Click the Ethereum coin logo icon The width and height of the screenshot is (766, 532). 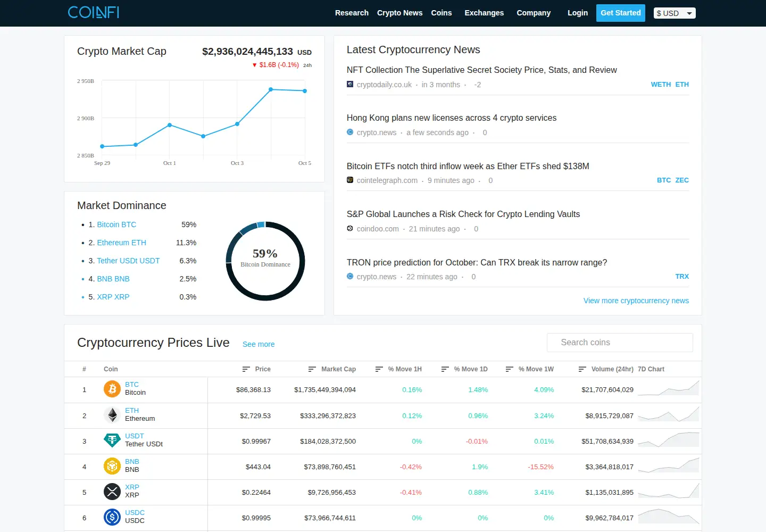coord(112,415)
